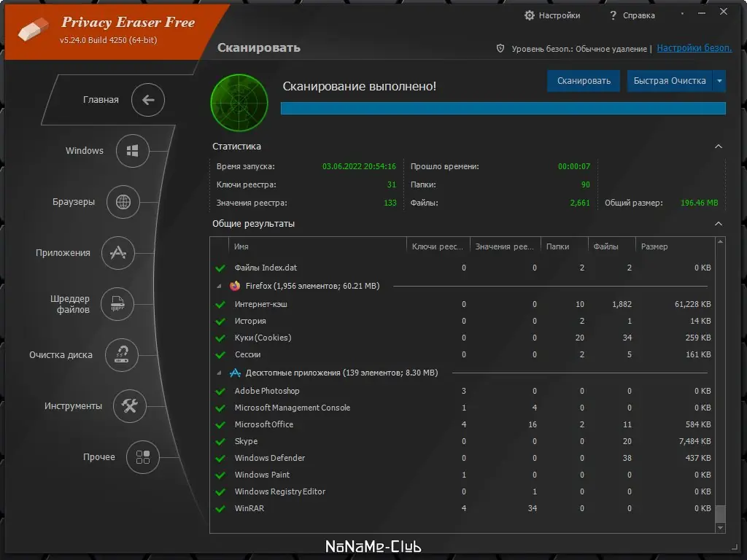Uncheck the Интернет-кэш checkmark
This screenshot has width=747, height=560.
[220, 304]
